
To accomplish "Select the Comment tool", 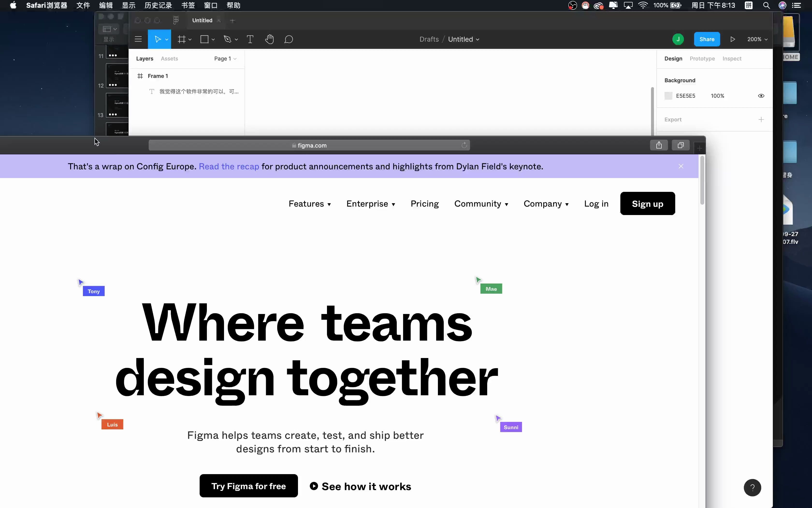I will 289,39.
